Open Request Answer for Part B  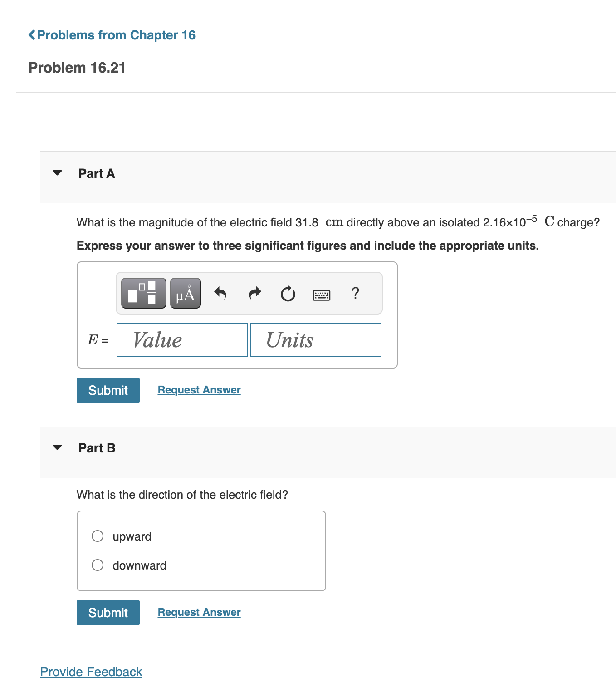click(198, 612)
